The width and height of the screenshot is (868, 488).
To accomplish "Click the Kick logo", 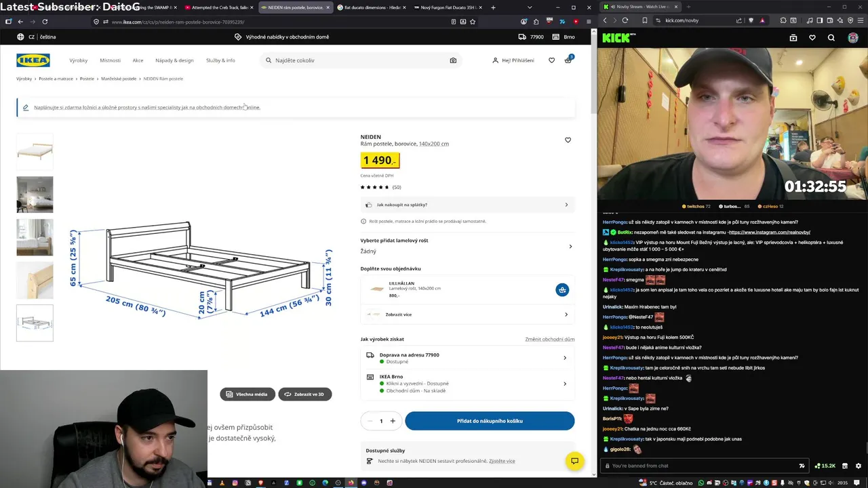I will (x=618, y=38).
